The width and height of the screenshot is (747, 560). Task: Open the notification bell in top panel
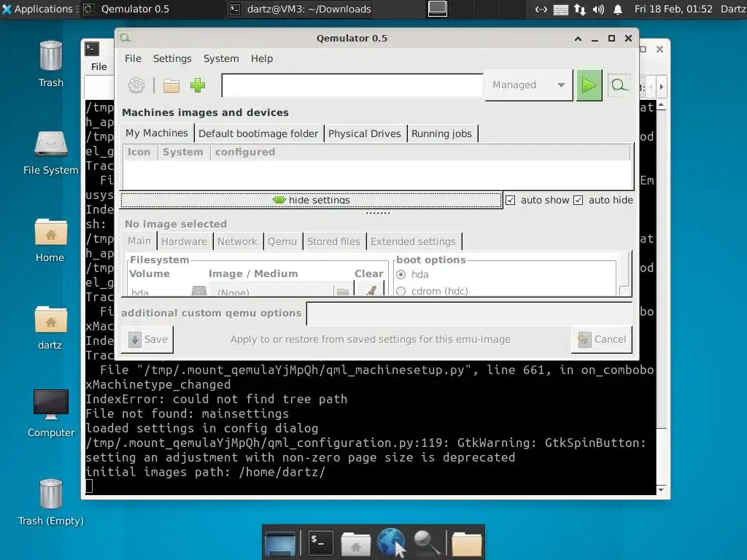point(617,9)
